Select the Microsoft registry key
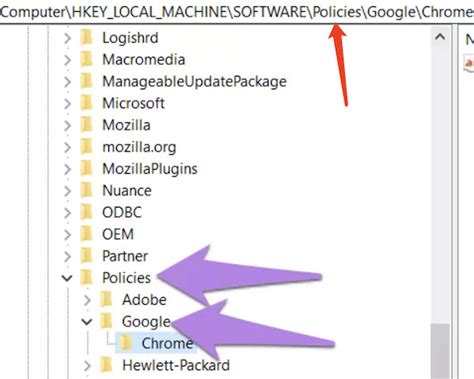Viewport: 474px width, 379px height. [x=133, y=103]
